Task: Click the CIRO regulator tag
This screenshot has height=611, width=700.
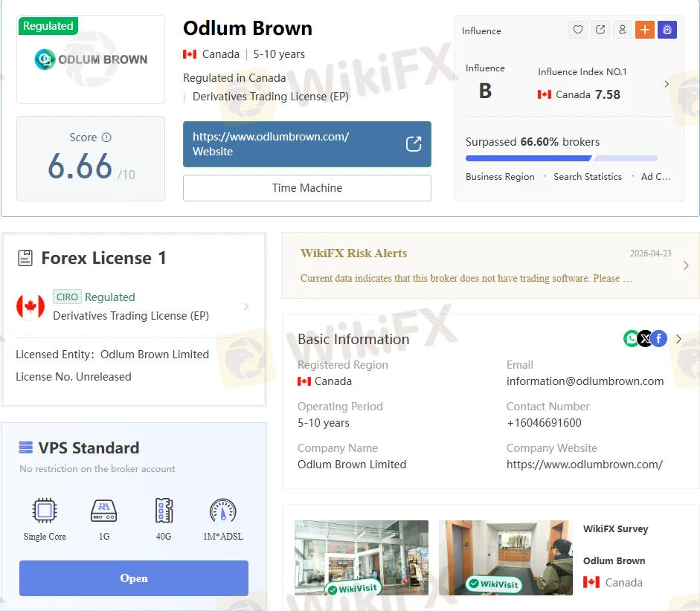Action: coord(67,297)
